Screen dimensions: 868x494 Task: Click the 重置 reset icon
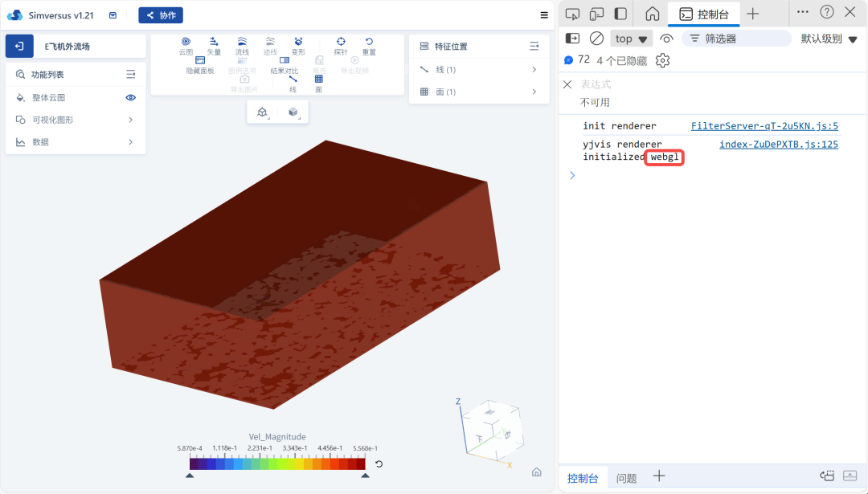pos(369,45)
